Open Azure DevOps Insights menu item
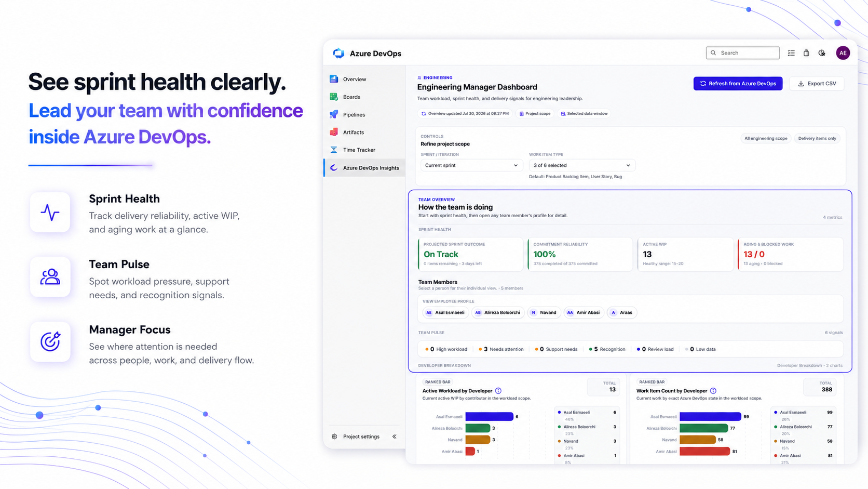This screenshot has height=489, width=868. pos(364,167)
